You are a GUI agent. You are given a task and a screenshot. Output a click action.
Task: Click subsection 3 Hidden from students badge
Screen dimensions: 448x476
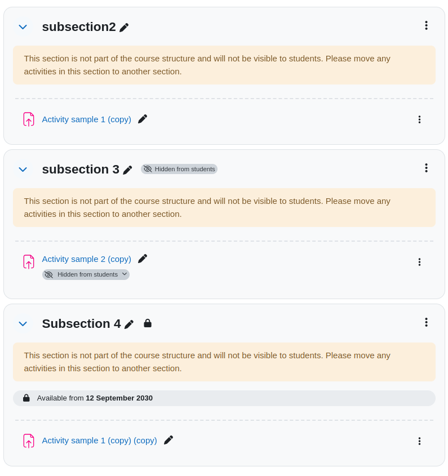click(179, 169)
